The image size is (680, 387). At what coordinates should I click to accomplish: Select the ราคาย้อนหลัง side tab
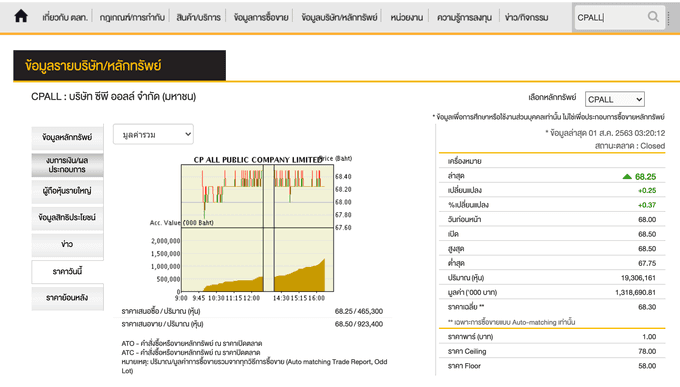[67, 298]
